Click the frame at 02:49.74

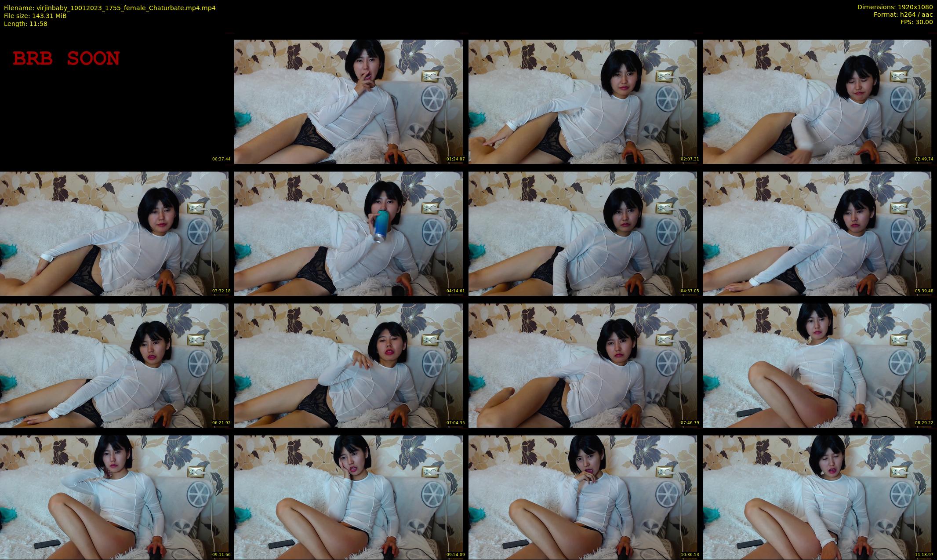(x=817, y=101)
